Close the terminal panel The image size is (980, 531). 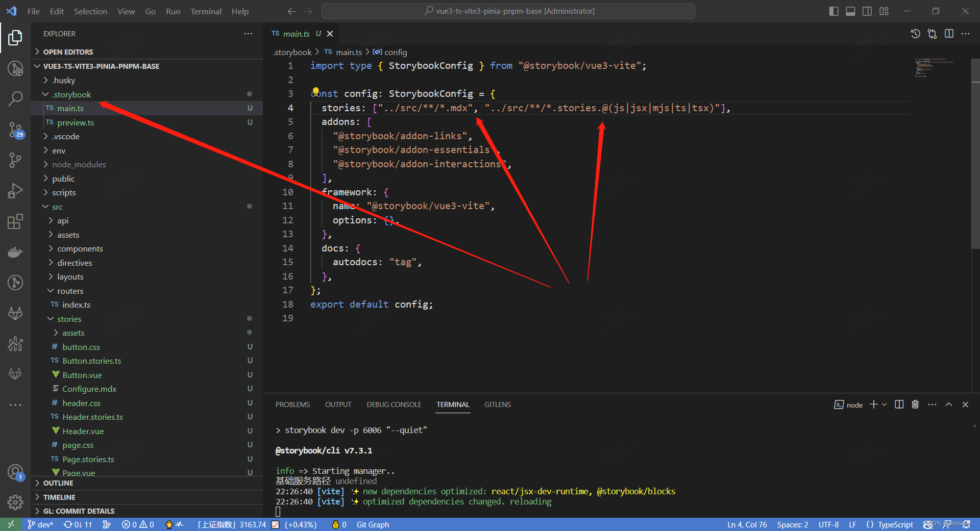tap(965, 404)
